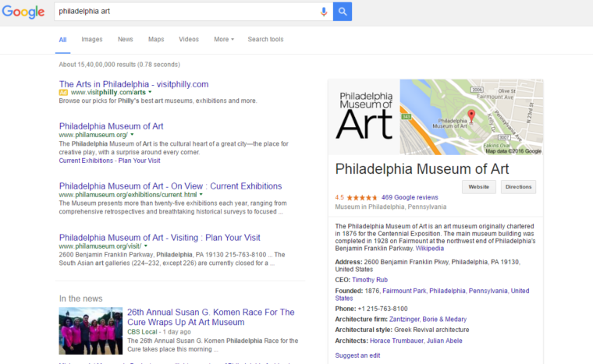The width and height of the screenshot is (593, 364).
Task: Click In the news heading
Action: [x=80, y=299]
